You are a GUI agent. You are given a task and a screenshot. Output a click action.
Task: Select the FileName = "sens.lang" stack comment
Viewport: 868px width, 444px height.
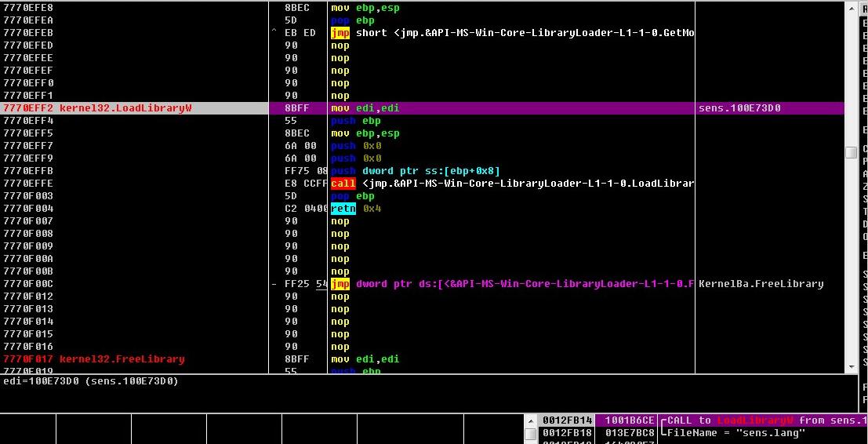[735, 433]
